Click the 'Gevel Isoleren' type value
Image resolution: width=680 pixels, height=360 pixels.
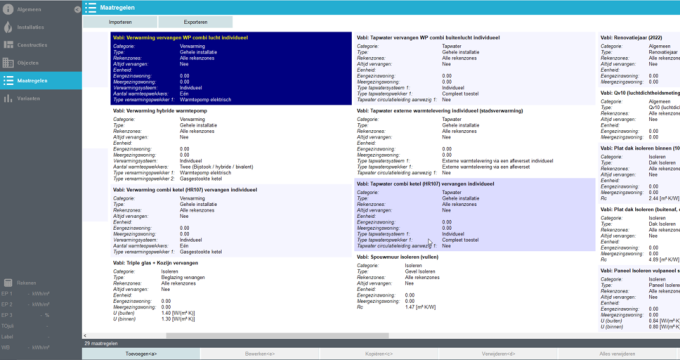point(420,272)
